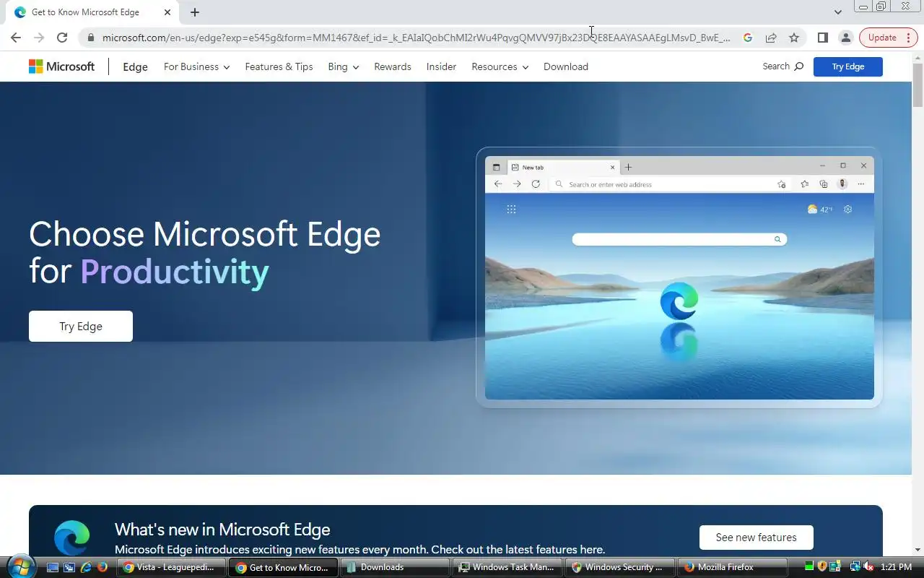Open the Download nav link
This screenshot has height=578, width=924.
566,66
